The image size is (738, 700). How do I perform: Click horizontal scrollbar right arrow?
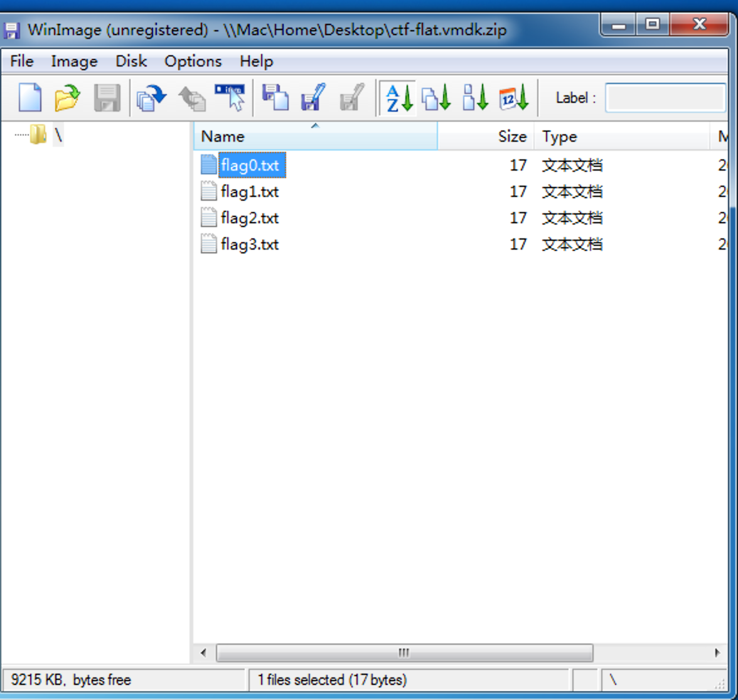pyautogui.click(x=717, y=652)
